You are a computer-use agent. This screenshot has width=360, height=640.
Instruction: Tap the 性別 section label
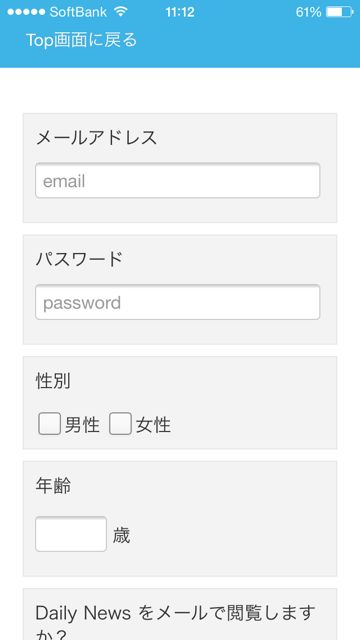(x=53, y=381)
